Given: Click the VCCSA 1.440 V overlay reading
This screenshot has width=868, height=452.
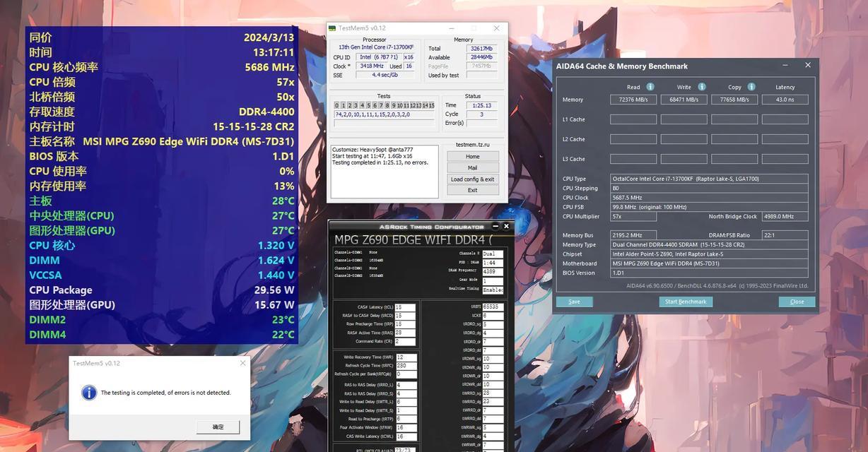Looking at the screenshot, I should (276, 275).
